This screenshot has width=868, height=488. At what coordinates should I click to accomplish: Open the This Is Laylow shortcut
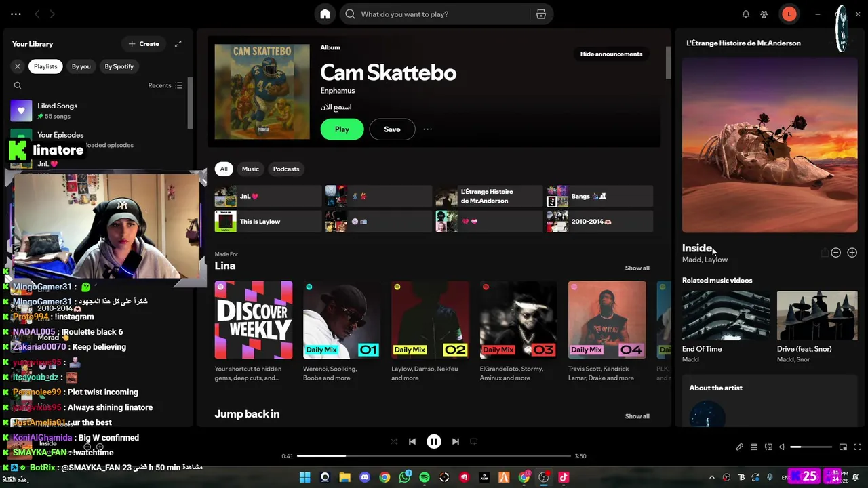click(x=268, y=222)
